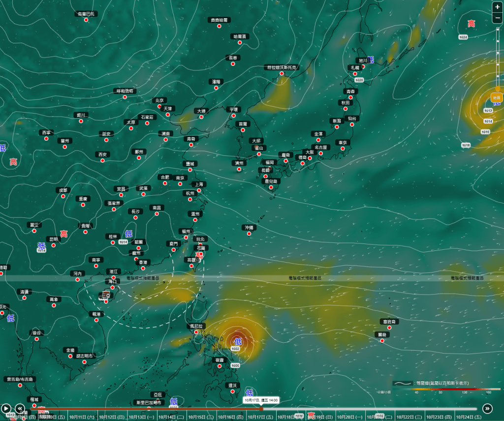Open the Okinawa (沖繩) location marker
The image size is (504, 421).
tap(250, 234)
